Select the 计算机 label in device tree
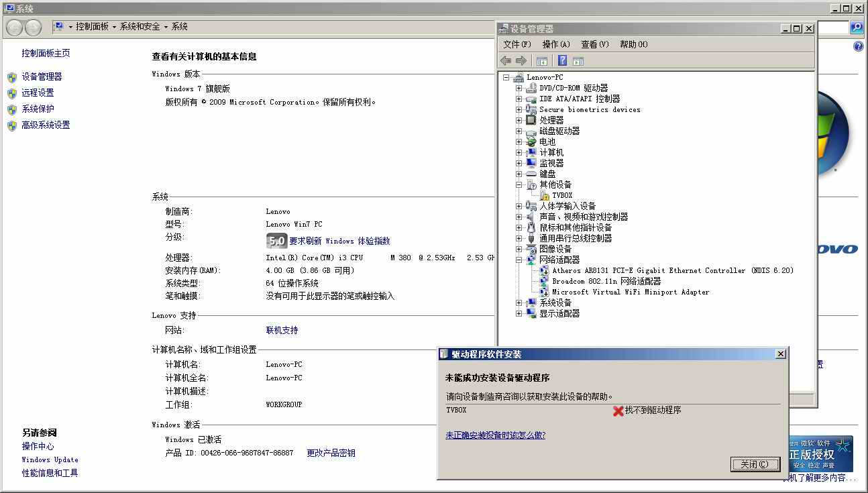 [x=551, y=152]
